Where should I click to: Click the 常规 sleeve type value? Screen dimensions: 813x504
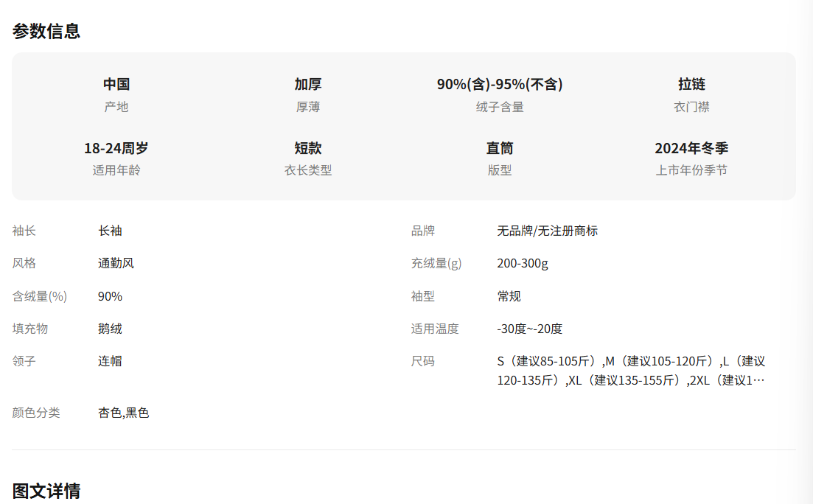pos(509,296)
